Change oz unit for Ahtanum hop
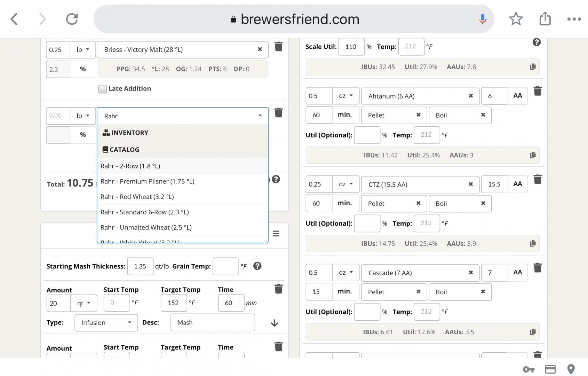Image resolution: width=588 pixels, height=376 pixels. [x=345, y=96]
